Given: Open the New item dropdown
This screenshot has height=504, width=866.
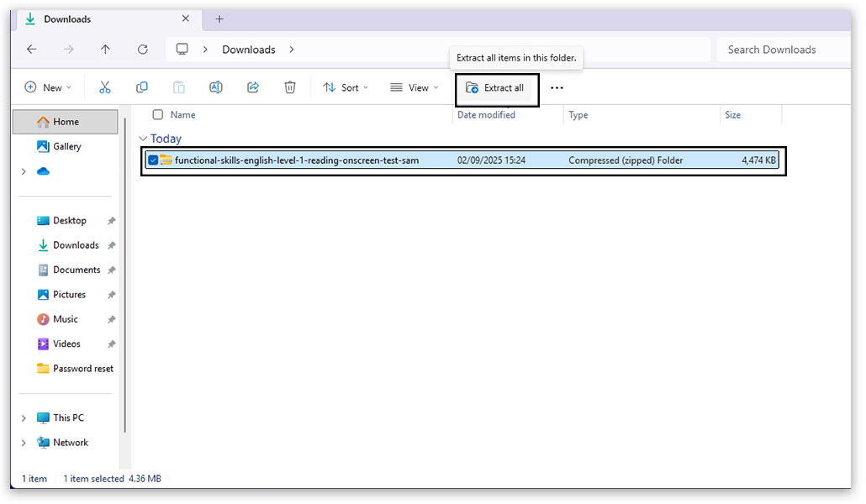Looking at the screenshot, I should (48, 87).
